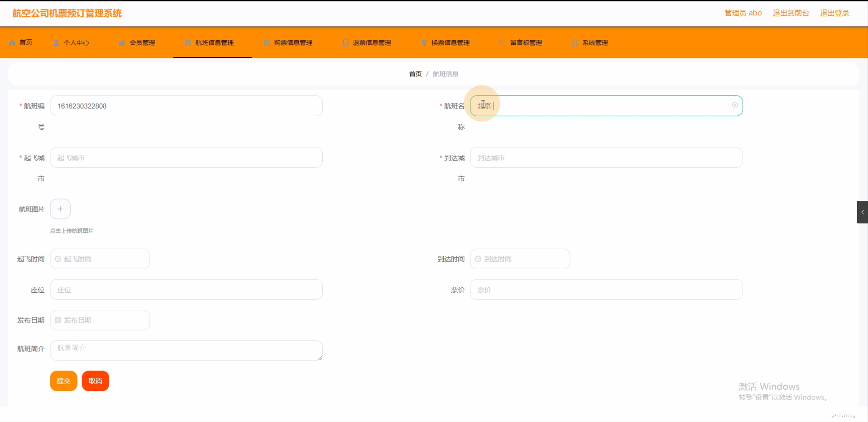Viewport: 868px width, 422px height.
Task: Click the icon beside 换票信息管理
Action: click(424, 43)
